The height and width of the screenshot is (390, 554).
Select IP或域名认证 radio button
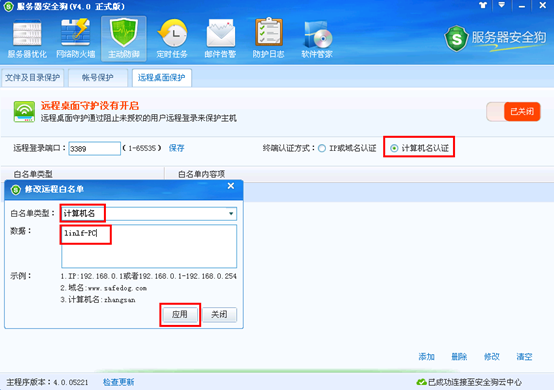click(322, 148)
